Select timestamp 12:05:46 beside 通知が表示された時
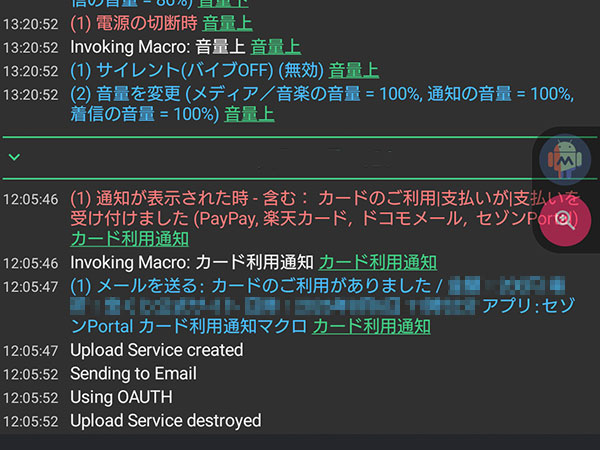Screen dimensions: 600x450 [x=31, y=199]
